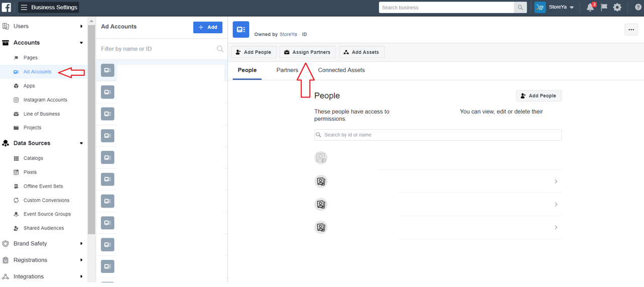
Task: Click the search magnifier button in top bar
Action: pyautogui.click(x=520, y=8)
